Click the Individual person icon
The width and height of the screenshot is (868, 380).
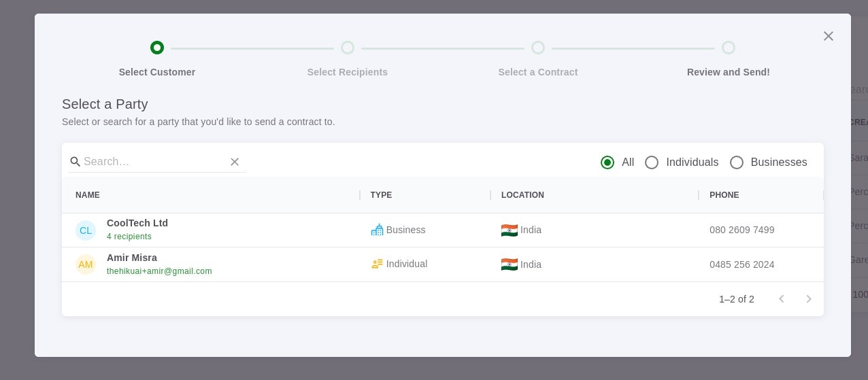[x=377, y=264]
